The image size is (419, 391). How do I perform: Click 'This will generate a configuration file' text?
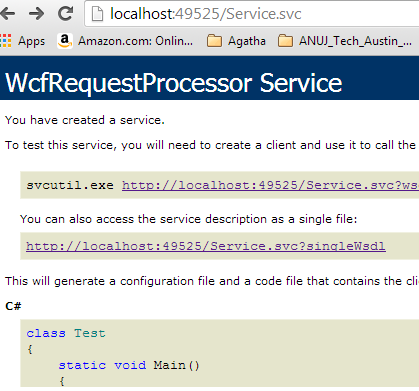click(212, 281)
